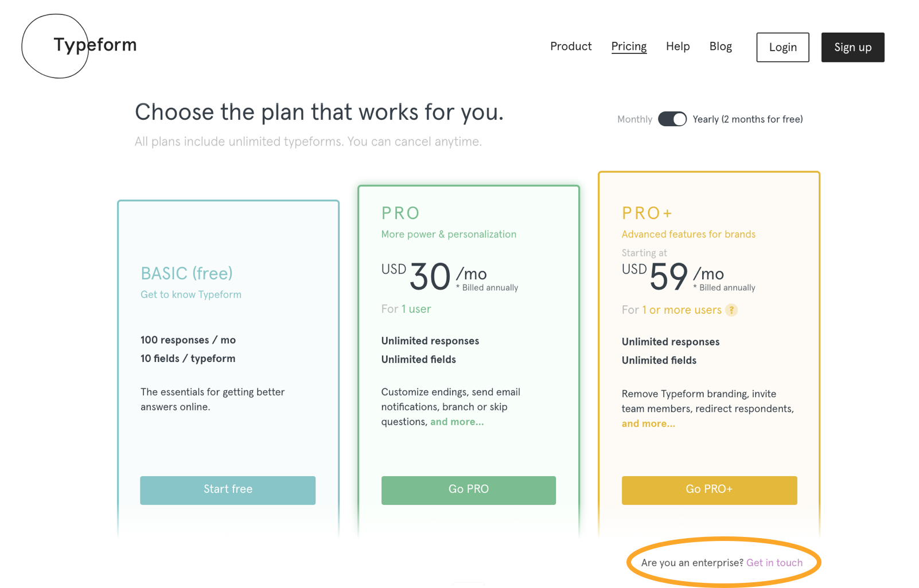Image resolution: width=919 pixels, height=588 pixels.
Task: Click the question mark icon beside users
Action: (x=731, y=310)
